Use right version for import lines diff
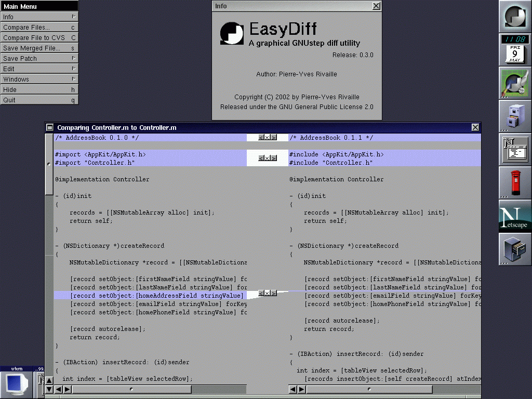The height and width of the screenshot is (399, 532). tap(274, 158)
